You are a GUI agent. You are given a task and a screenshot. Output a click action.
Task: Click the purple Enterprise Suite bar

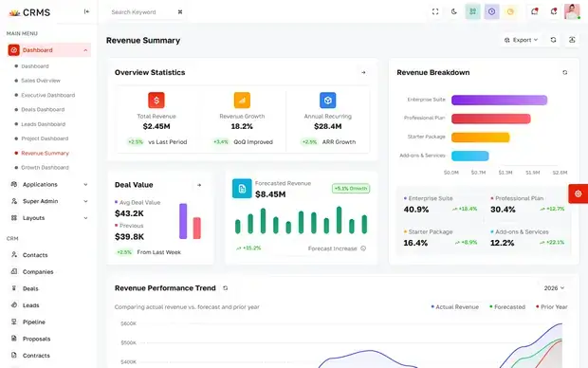(499, 101)
